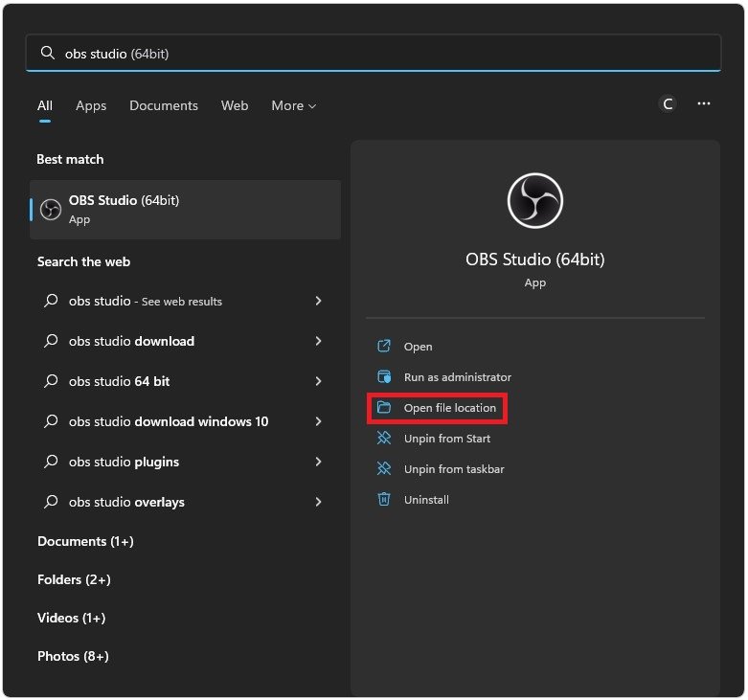Image resolution: width=748 pixels, height=700 pixels.
Task: Search web for obs studio 64 bit
Action: [120, 381]
